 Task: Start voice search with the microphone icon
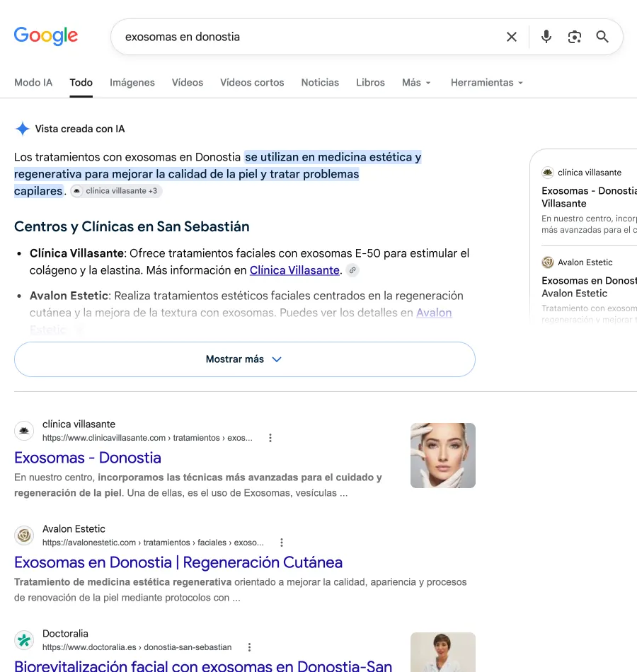pos(546,37)
